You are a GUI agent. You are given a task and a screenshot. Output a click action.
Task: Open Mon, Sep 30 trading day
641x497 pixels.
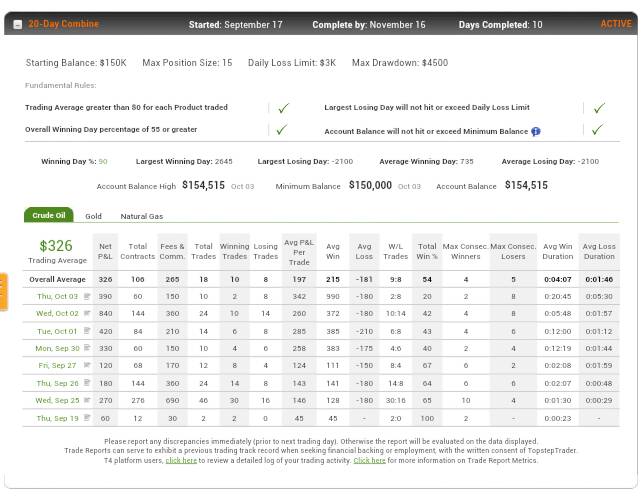click(57, 348)
